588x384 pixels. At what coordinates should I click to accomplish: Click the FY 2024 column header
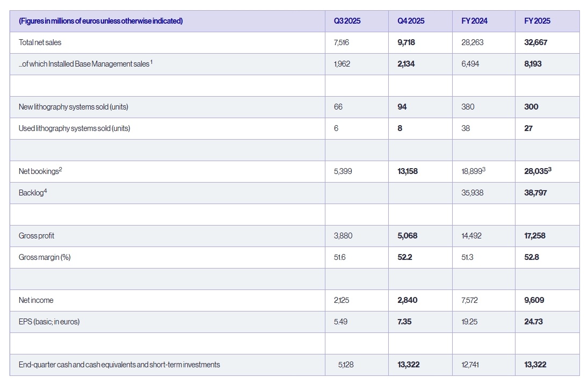[x=474, y=21]
